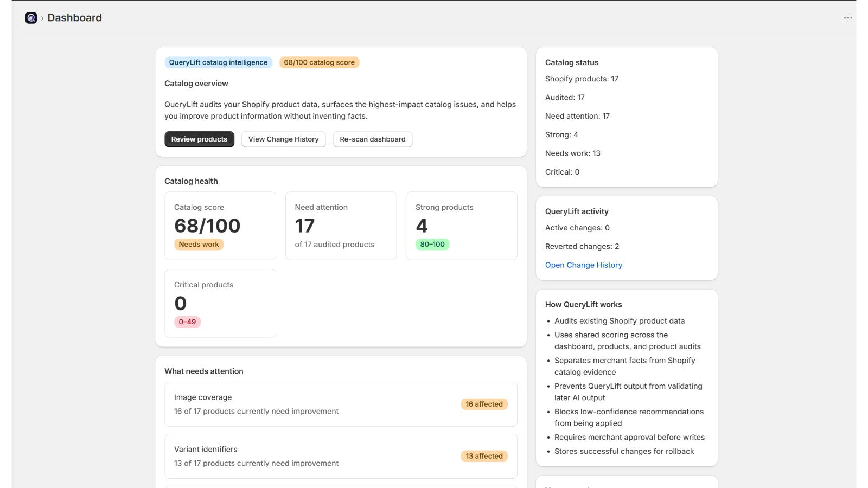Open the three-dot more options menu
868x488 pixels.
[848, 18]
